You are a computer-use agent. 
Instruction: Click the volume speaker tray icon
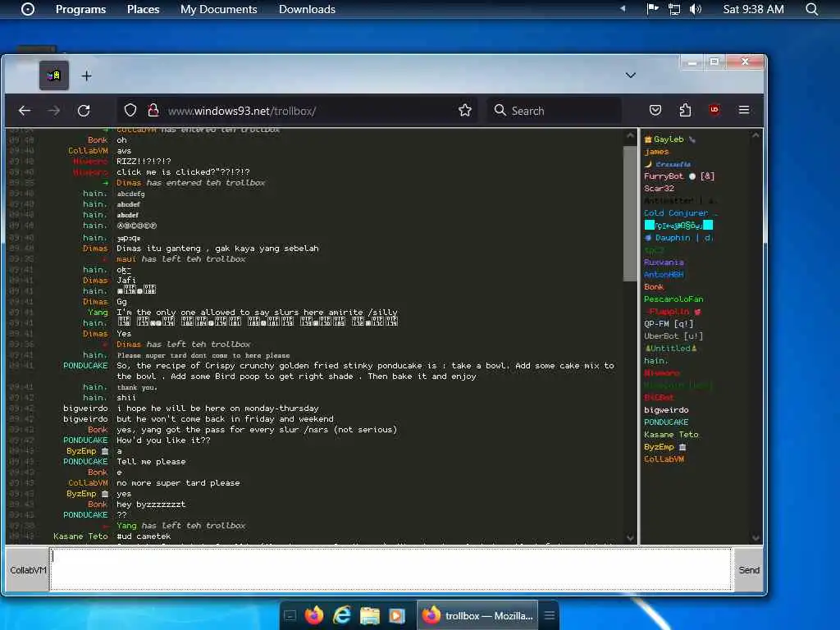[696, 9]
